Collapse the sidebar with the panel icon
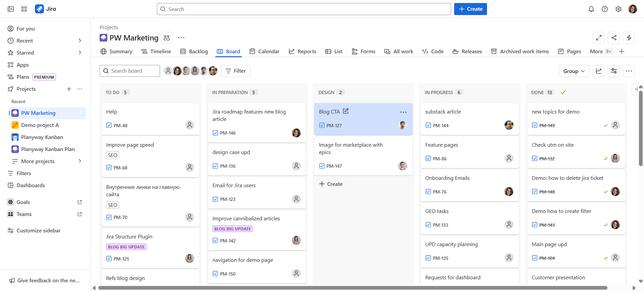This screenshot has height=291, width=644. pos(11,9)
